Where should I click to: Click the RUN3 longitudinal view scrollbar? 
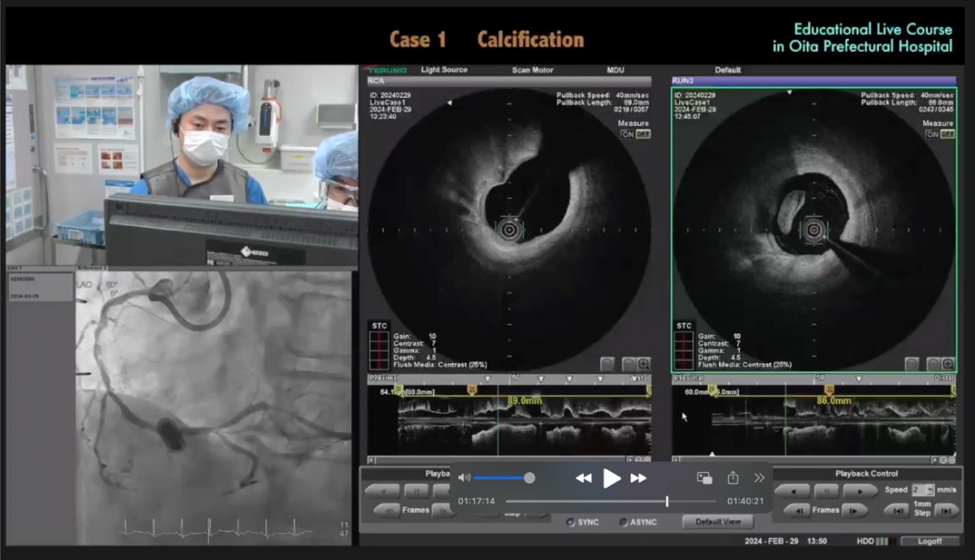click(805, 460)
